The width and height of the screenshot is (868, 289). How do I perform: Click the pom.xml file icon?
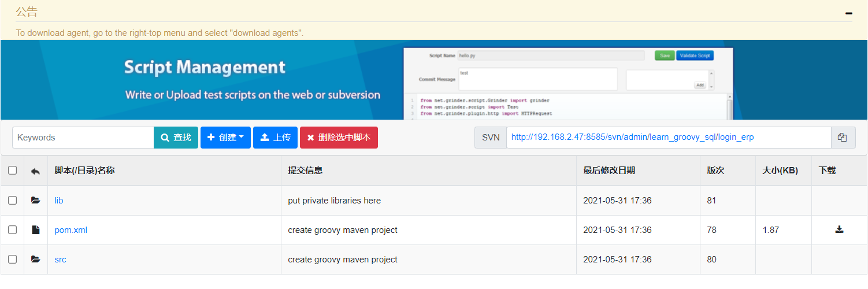click(36, 230)
